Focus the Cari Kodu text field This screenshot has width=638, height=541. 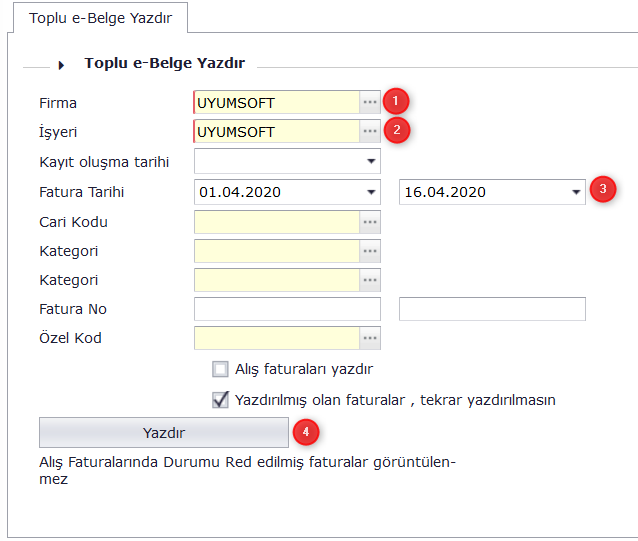pos(276,222)
